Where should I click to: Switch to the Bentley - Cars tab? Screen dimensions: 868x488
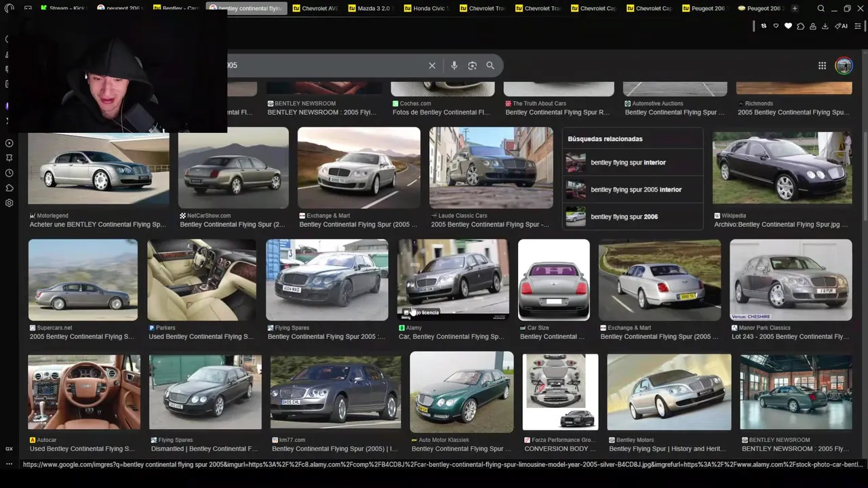(x=176, y=8)
